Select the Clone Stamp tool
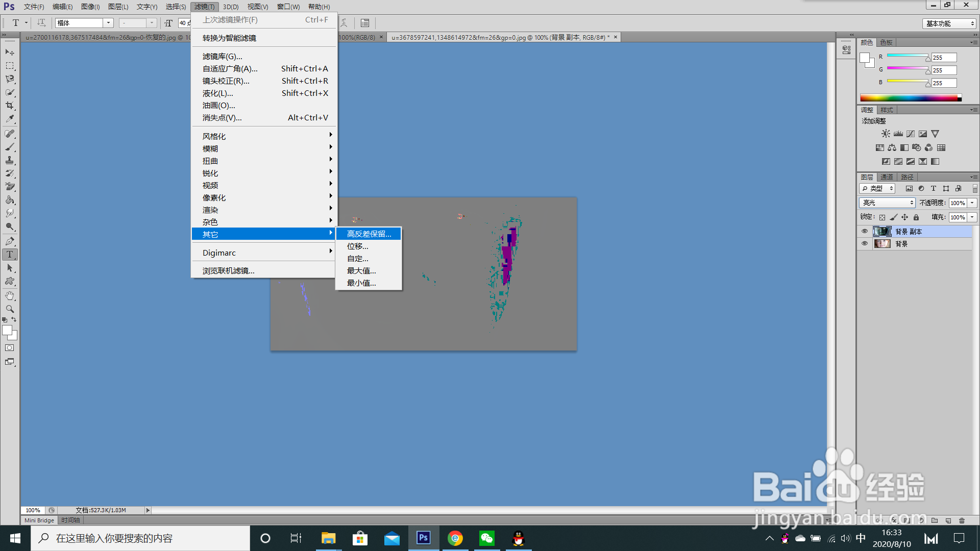 coord(10,160)
